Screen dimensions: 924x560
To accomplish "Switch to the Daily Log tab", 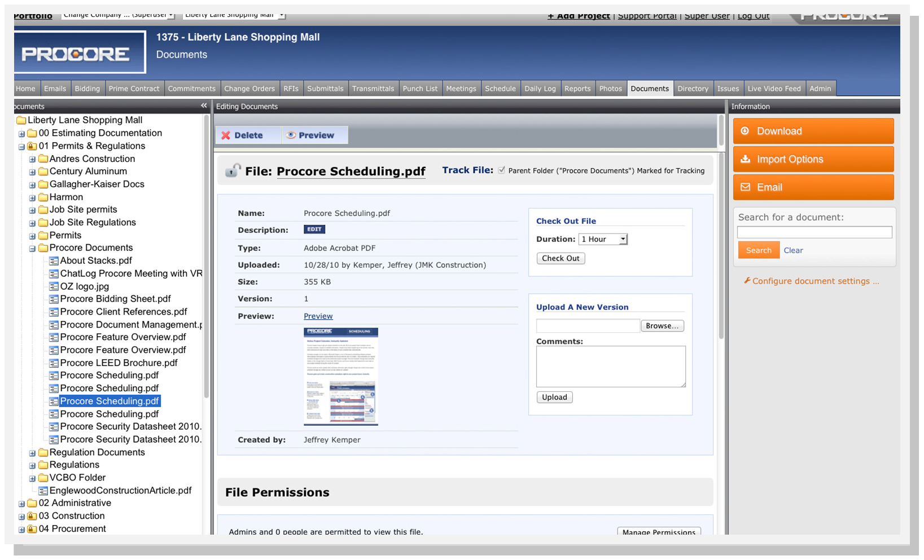I will [540, 89].
